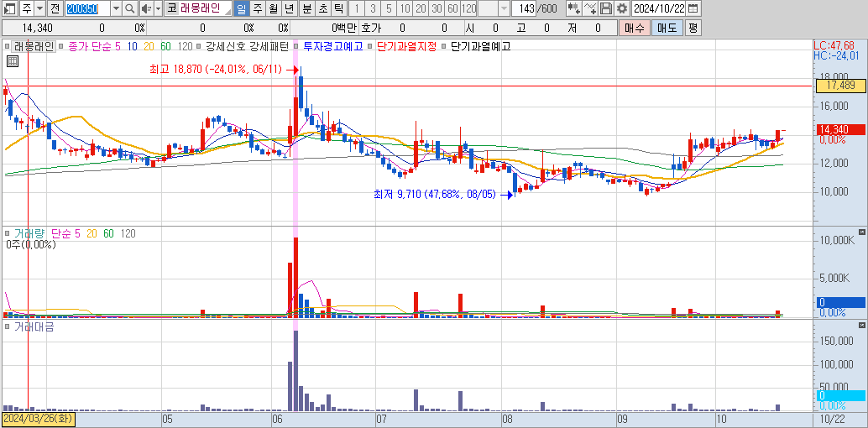Select the 10 interval button
The height and width of the screenshot is (428, 868).
pyautogui.click(x=405, y=8)
